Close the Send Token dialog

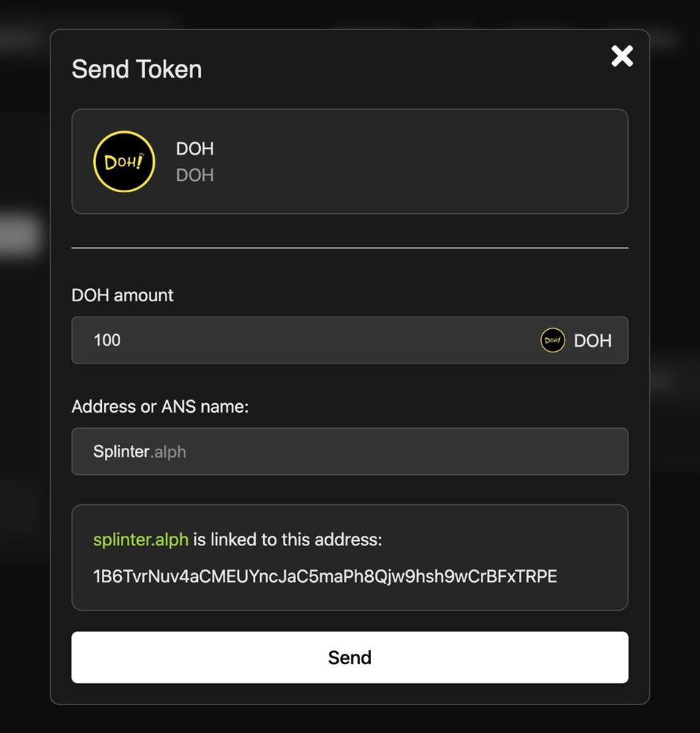622,56
